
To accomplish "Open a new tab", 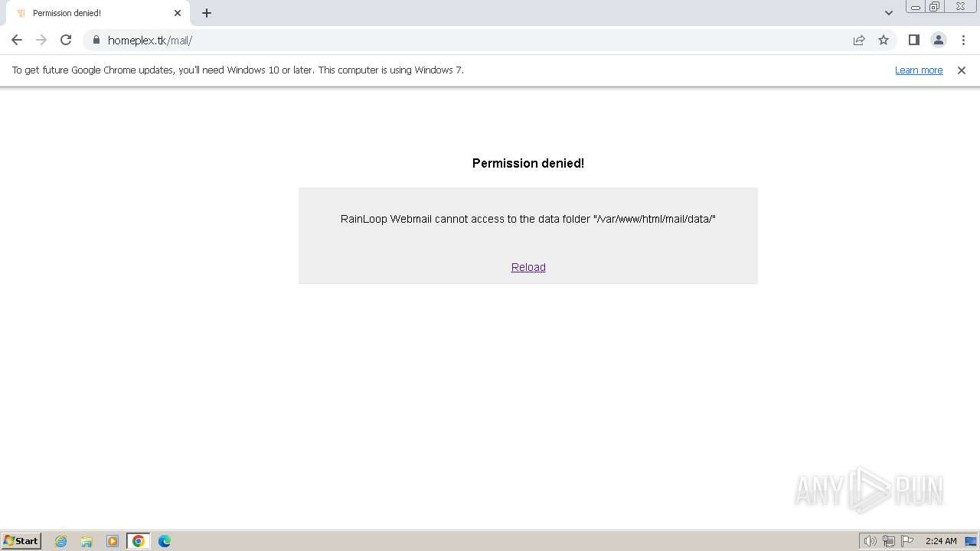I will [x=207, y=13].
